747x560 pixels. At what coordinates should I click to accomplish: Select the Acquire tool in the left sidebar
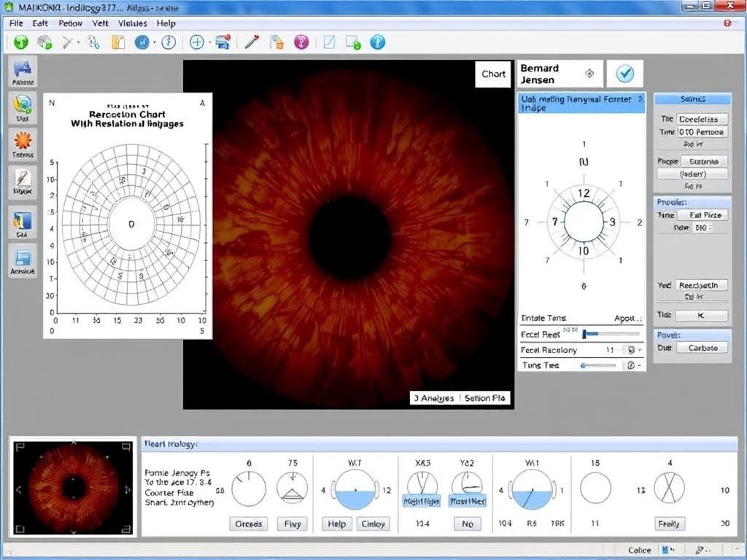pyautogui.click(x=23, y=70)
